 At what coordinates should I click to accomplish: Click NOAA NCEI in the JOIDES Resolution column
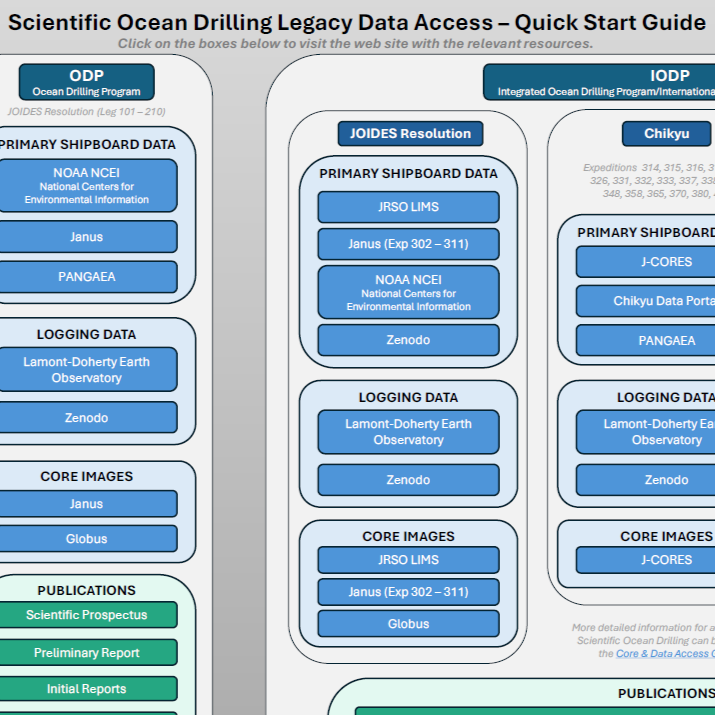409,292
